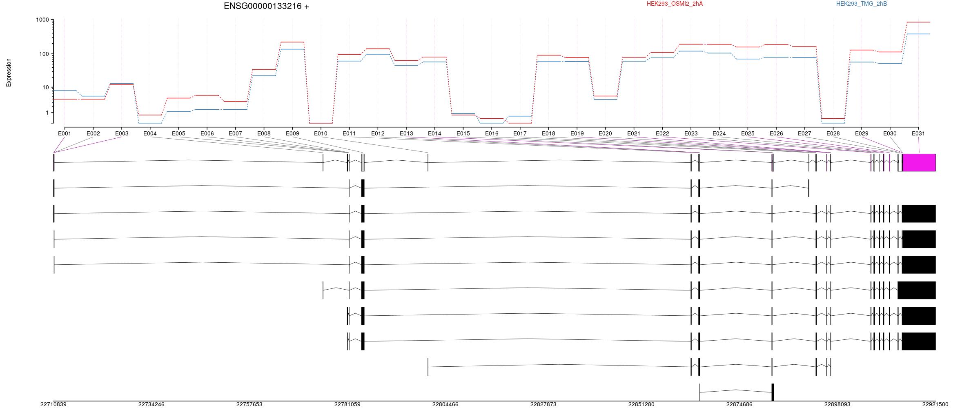The height and width of the screenshot is (412, 980).
Task: Click the 100 tick on expression axis
Action: click(x=44, y=54)
